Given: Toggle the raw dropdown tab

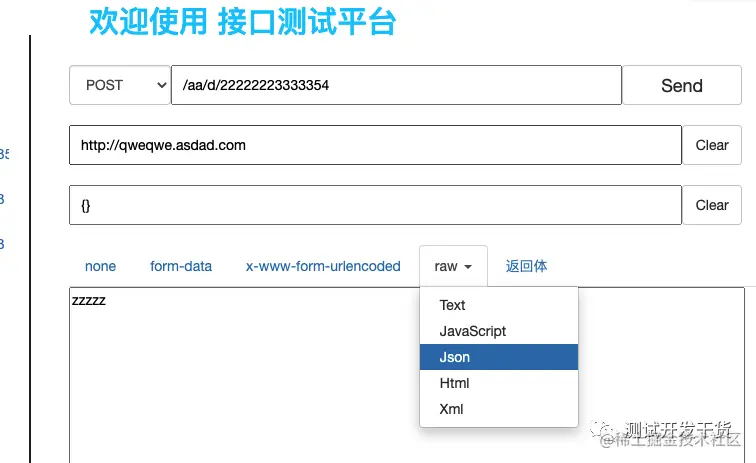Looking at the screenshot, I should pyautogui.click(x=453, y=266).
